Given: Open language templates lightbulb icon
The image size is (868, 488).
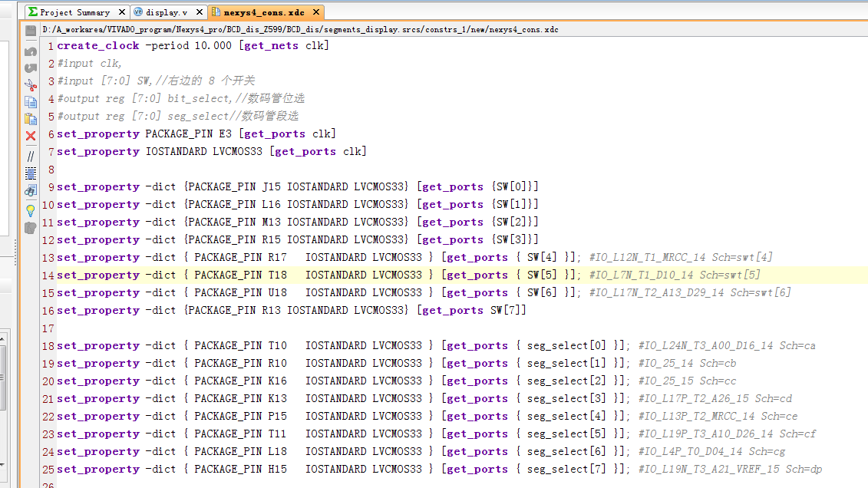Looking at the screenshot, I should pos(31,210).
